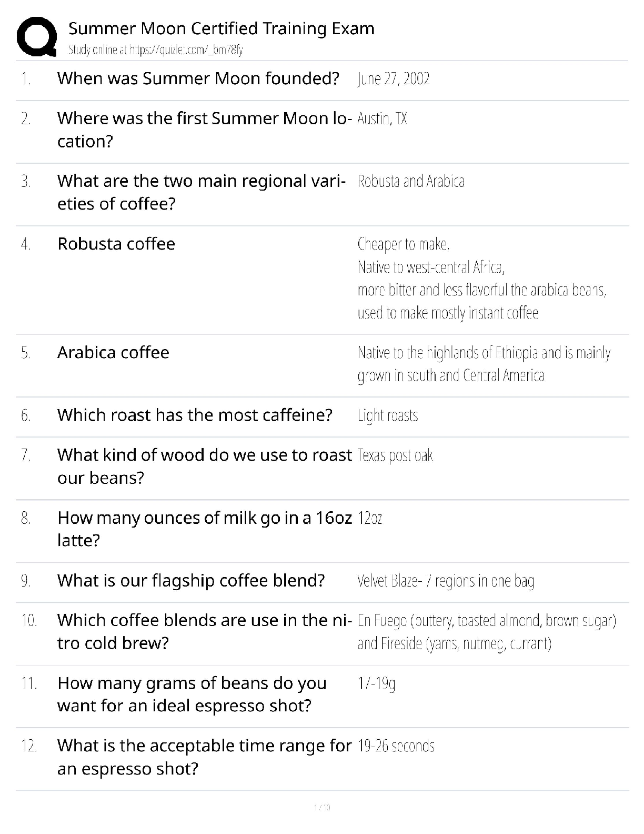
Task: Click the Austin, TX answer
Action: [x=382, y=119]
